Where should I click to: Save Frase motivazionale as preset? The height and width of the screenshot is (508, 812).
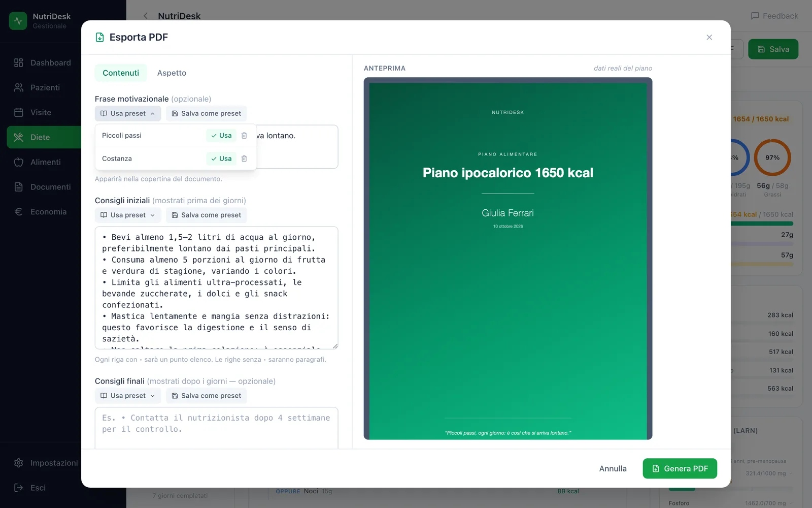(x=206, y=113)
